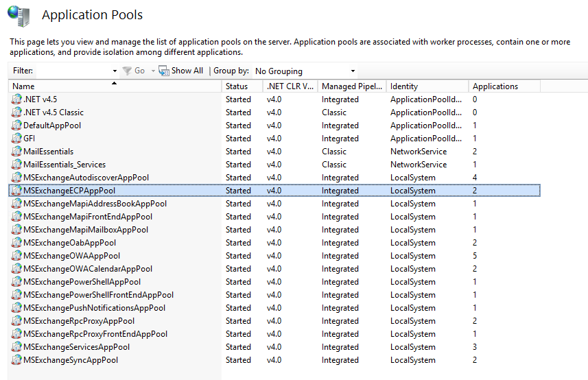Click the MSExchangeSyncAppPool icon
Screen dimensions: 588x380
click(x=16, y=360)
